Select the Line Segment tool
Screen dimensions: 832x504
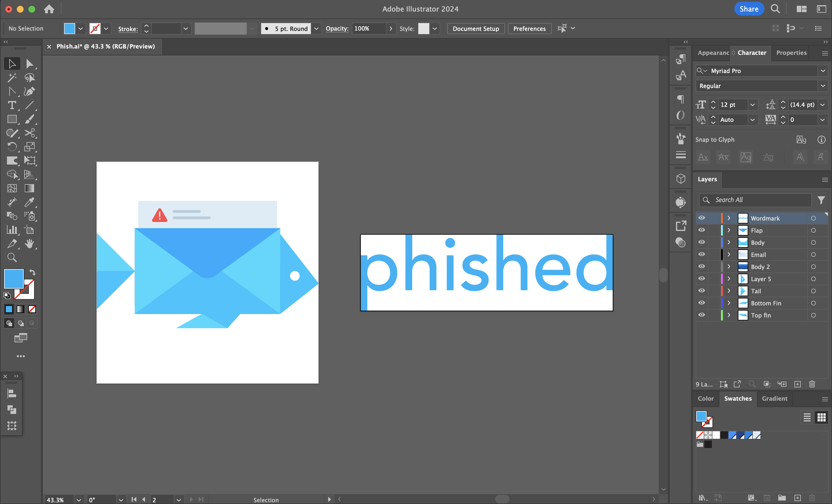pos(29,105)
